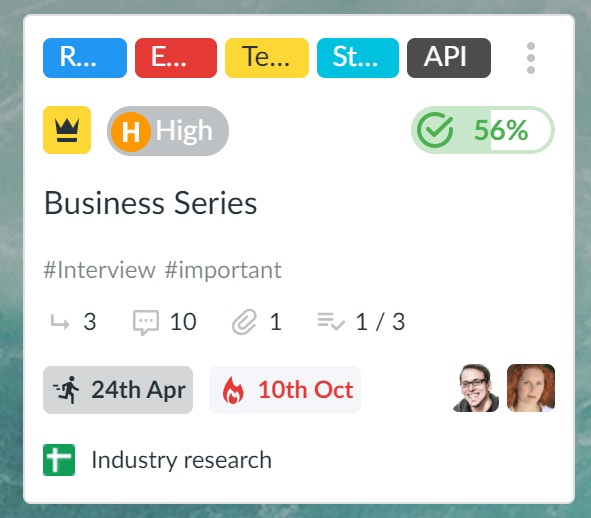Open the #Interview hashtag link
Image resolution: width=591 pixels, height=518 pixels.
click(100, 270)
